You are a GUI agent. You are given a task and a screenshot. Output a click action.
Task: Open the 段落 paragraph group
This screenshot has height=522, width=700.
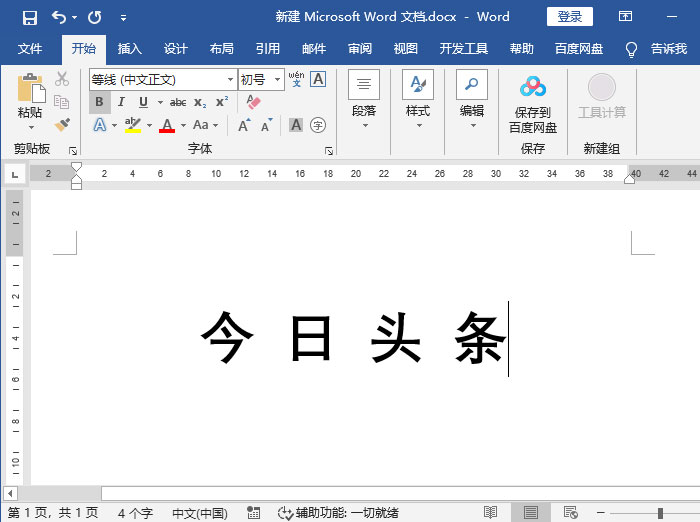(x=364, y=99)
